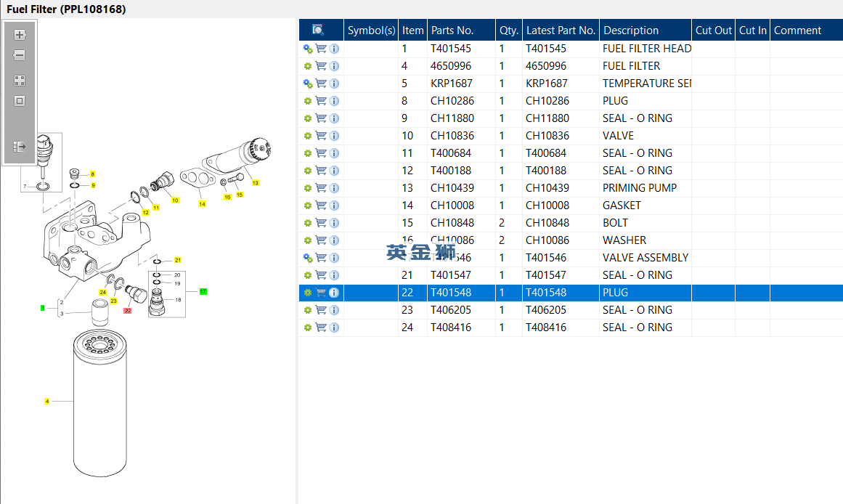
Task: Click info icon for selected PLUG T401548
Action: tap(334, 293)
